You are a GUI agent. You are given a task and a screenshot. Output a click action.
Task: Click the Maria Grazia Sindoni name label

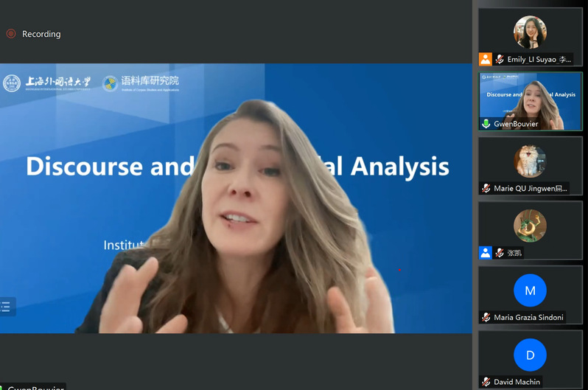point(528,317)
